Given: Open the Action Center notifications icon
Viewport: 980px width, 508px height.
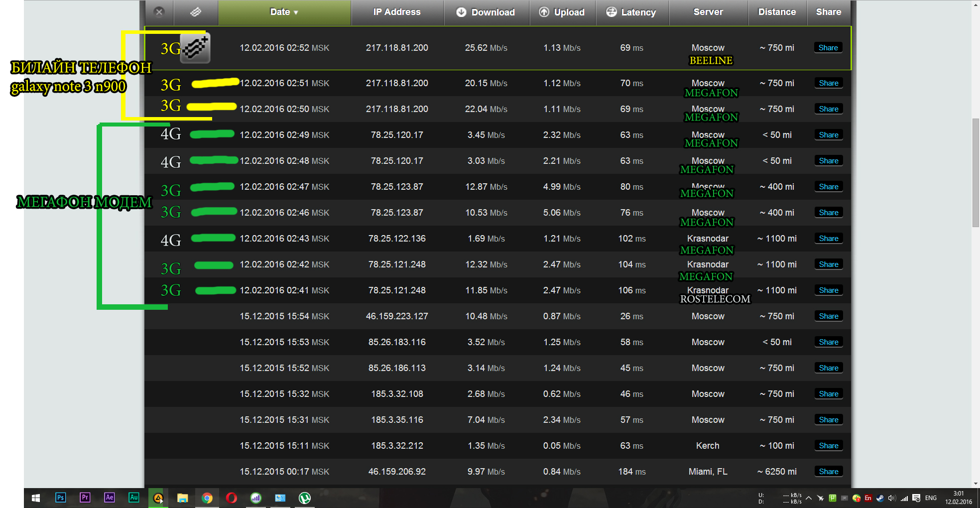Looking at the screenshot, I should point(916,498).
